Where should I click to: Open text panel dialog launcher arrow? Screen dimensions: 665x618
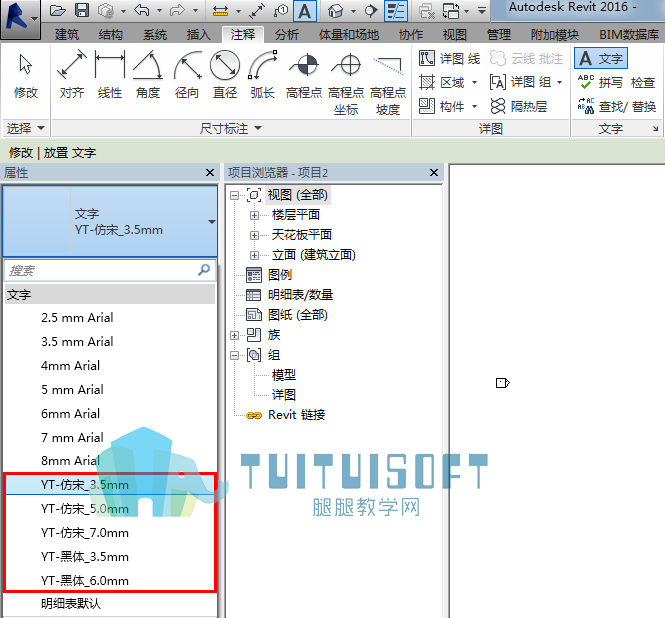tap(655, 129)
